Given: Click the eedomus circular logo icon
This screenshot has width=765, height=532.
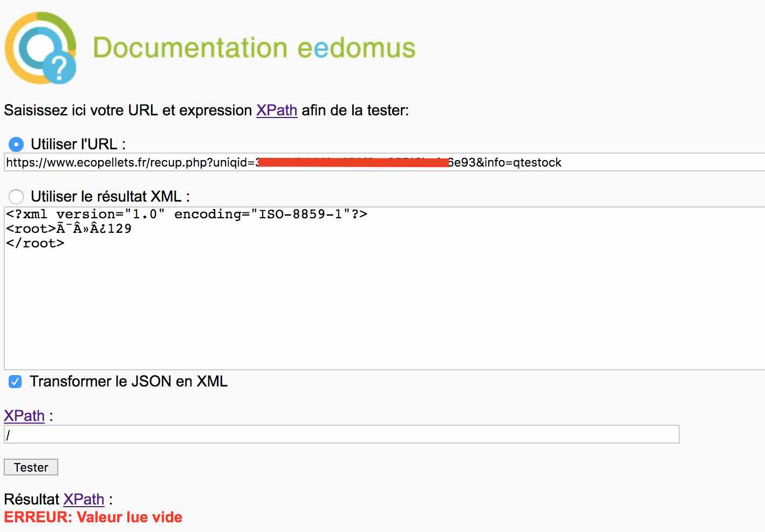Looking at the screenshot, I should pos(41,47).
